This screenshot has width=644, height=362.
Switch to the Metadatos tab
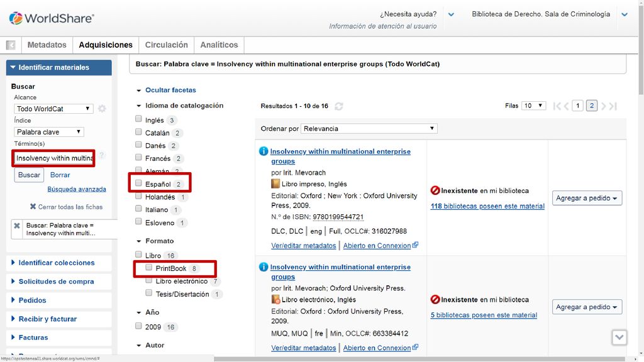click(47, 45)
